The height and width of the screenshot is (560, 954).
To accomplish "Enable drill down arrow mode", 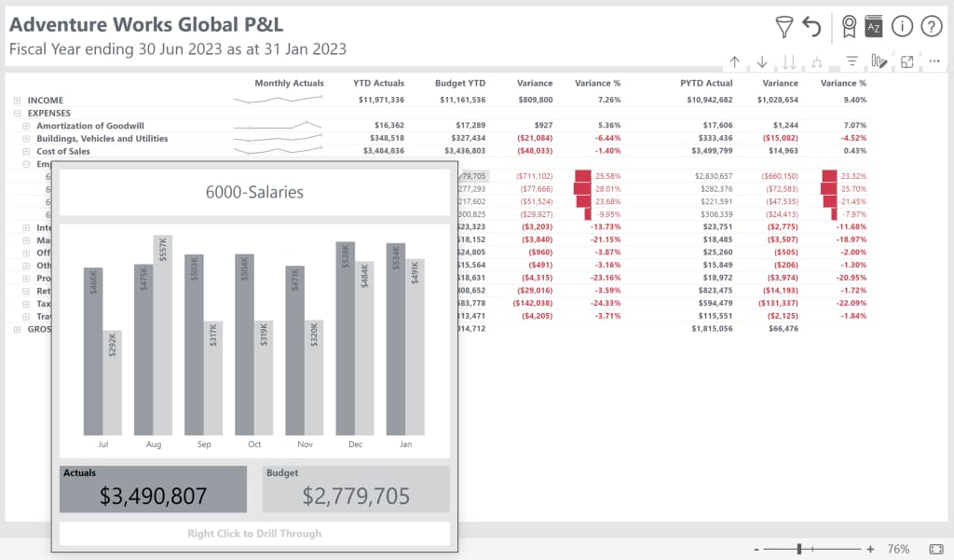I will (762, 61).
